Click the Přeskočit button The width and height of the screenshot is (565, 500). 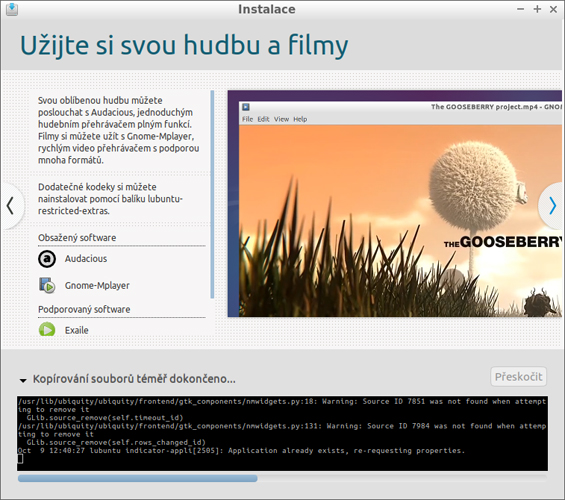519,377
